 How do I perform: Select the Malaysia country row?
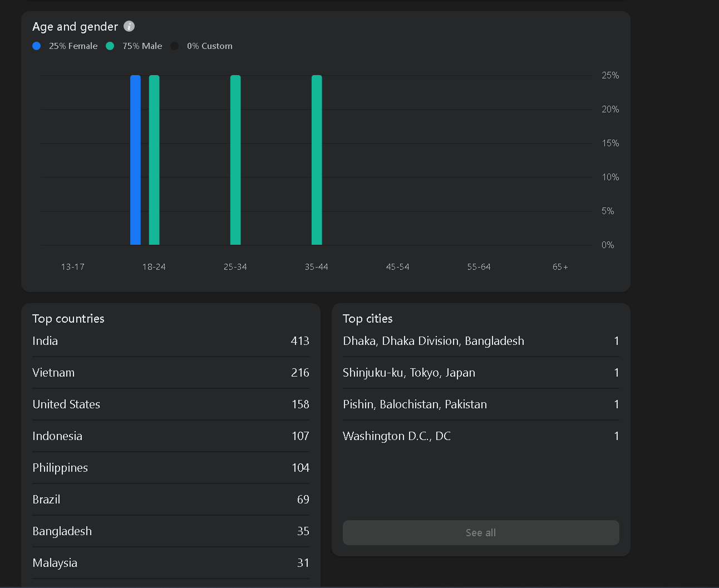tap(171, 563)
